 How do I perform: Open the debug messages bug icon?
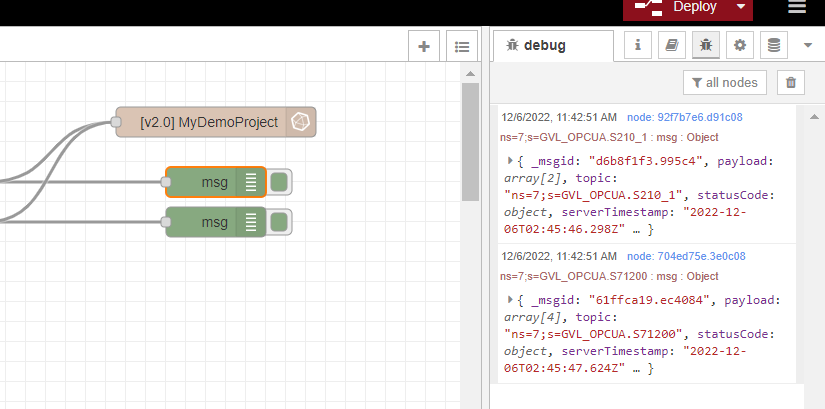706,45
